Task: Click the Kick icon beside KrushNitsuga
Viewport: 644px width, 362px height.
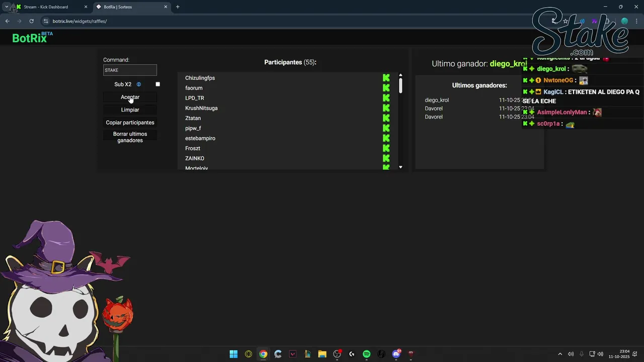Action: [386, 108]
